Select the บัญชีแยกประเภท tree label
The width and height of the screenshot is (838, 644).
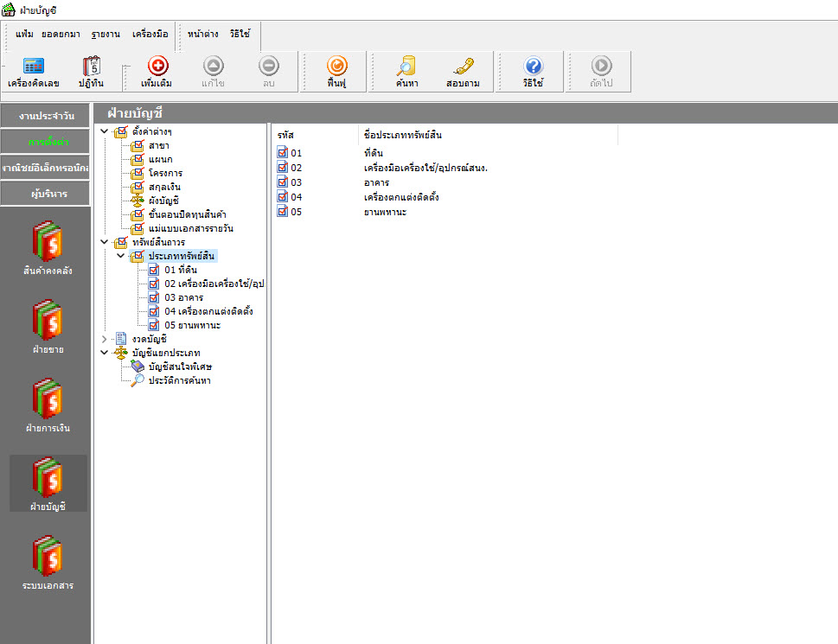166,353
